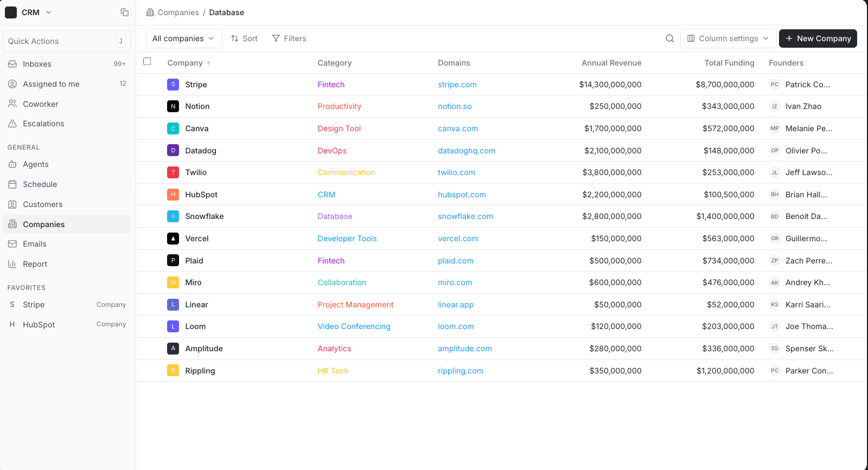The width and height of the screenshot is (868, 470).
Task: Open the snowflake.com link
Action: [465, 216]
